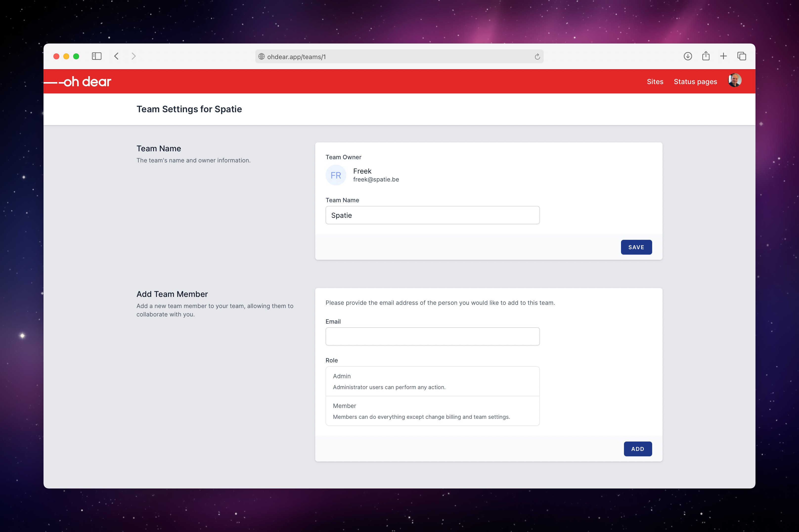Click the owner name Freek
Image resolution: width=799 pixels, height=532 pixels.
[x=362, y=171]
